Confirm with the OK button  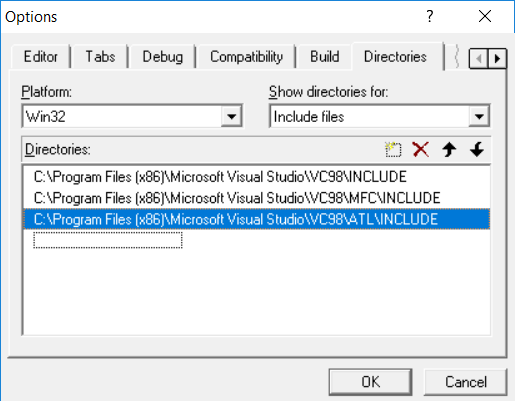(x=370, y=382)
